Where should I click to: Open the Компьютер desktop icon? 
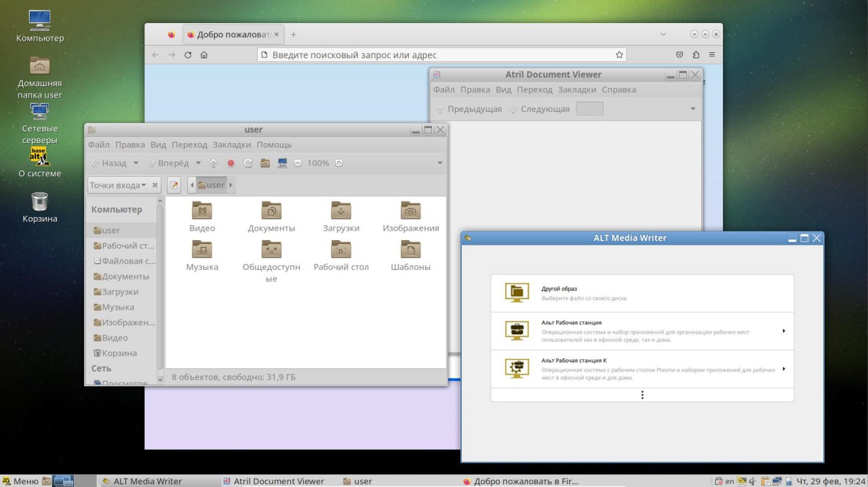(40, 26)
